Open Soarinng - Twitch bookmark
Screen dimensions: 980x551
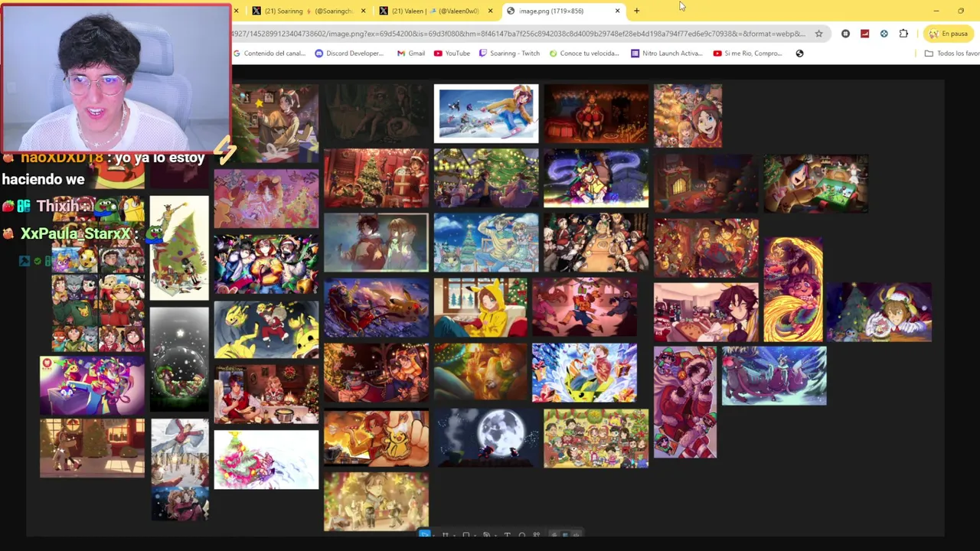point(509,54)
